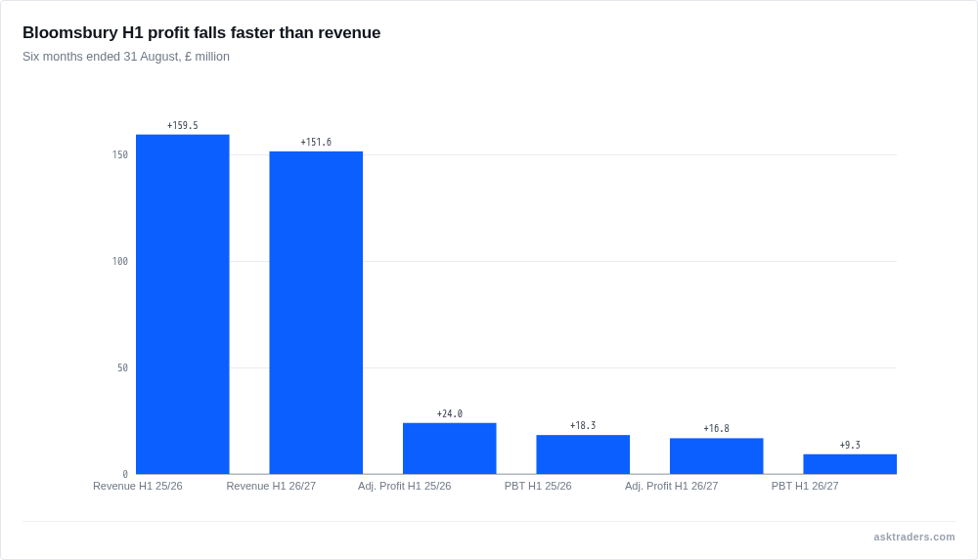Click the +24.0 value label

450,414
